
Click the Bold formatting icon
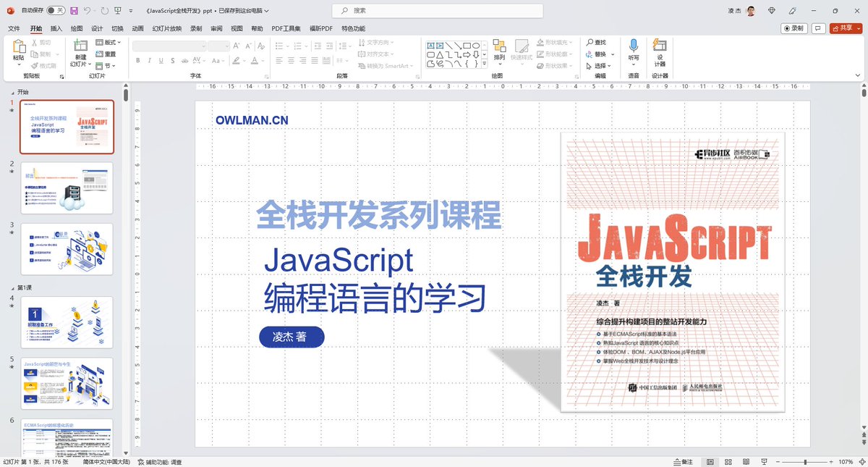pyautogui.click(x=137, y=61)
